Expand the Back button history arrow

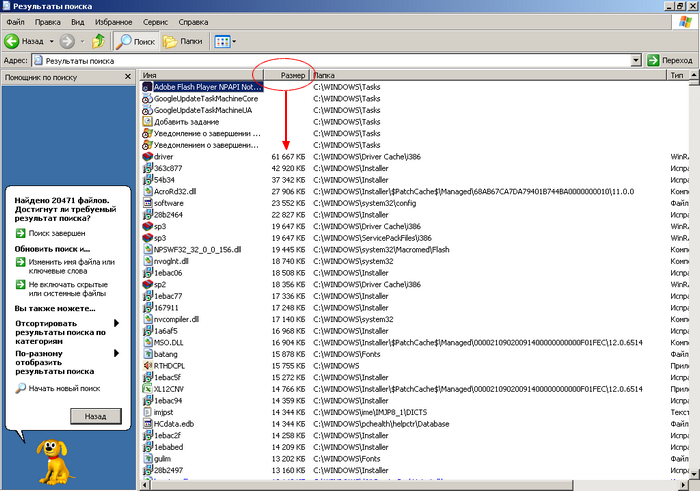[x=51, y=41]
